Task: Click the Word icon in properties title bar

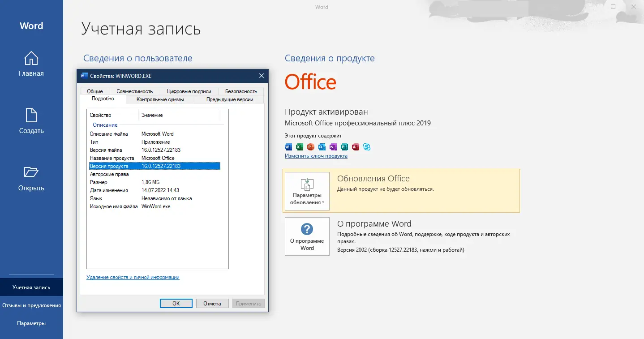Action: [x=84, y=76]
